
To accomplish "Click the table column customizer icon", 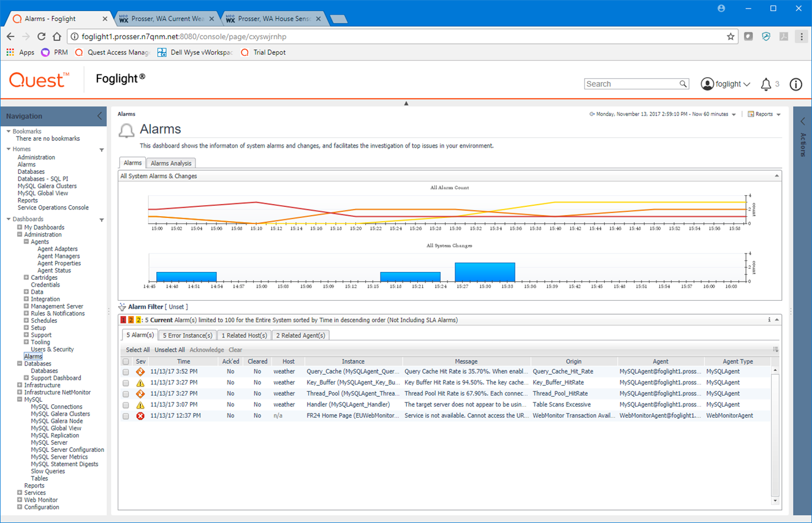I will [x=775, y=350].
